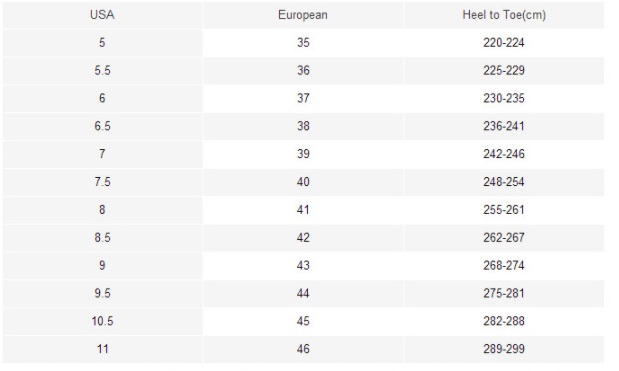Click the 220-224 measurement cell
Screen dimensions: 619x371
[504, 43]
